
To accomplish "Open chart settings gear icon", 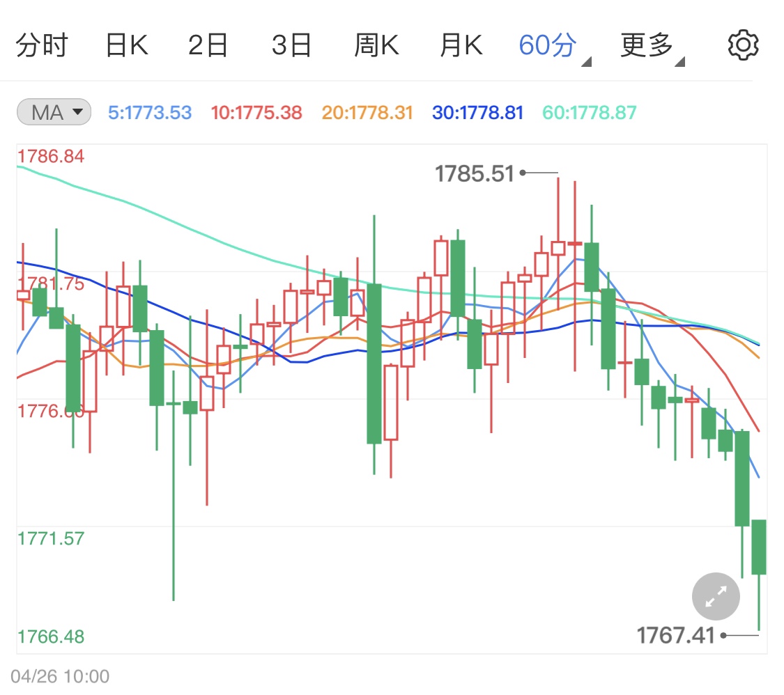I will click(x=743, y=45).
